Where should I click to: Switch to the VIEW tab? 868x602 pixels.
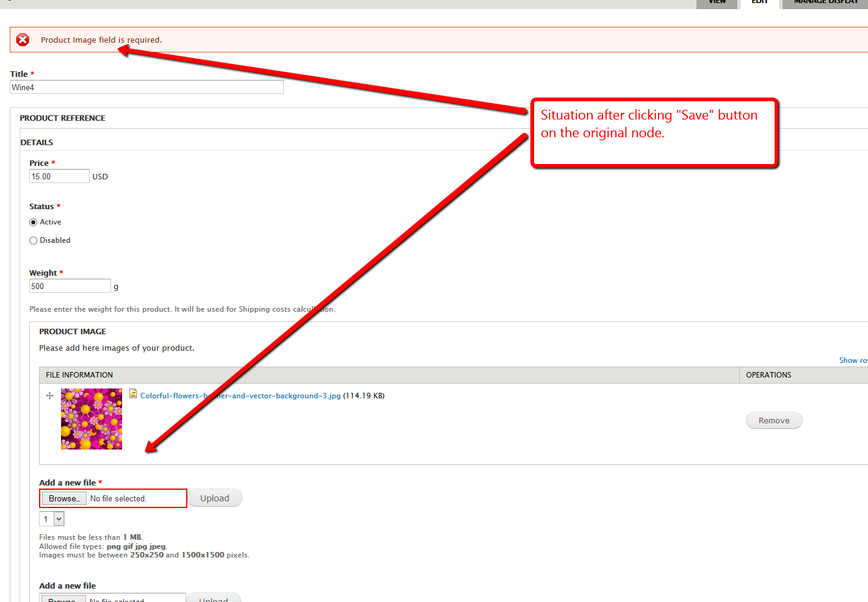pos(716,3)
